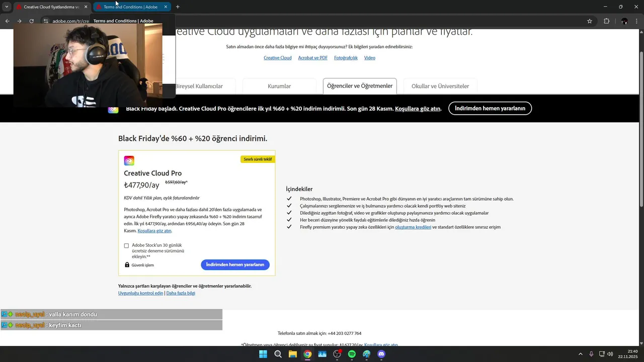Click Koşullara göz atın link in plan card

click(x=154, y=231)
